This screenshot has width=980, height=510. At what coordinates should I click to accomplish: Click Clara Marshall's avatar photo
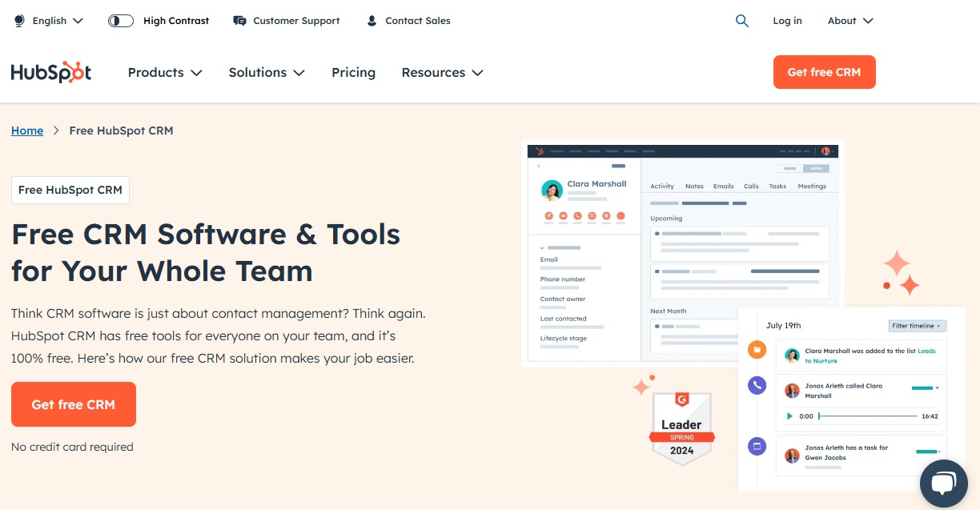(552, 191)
